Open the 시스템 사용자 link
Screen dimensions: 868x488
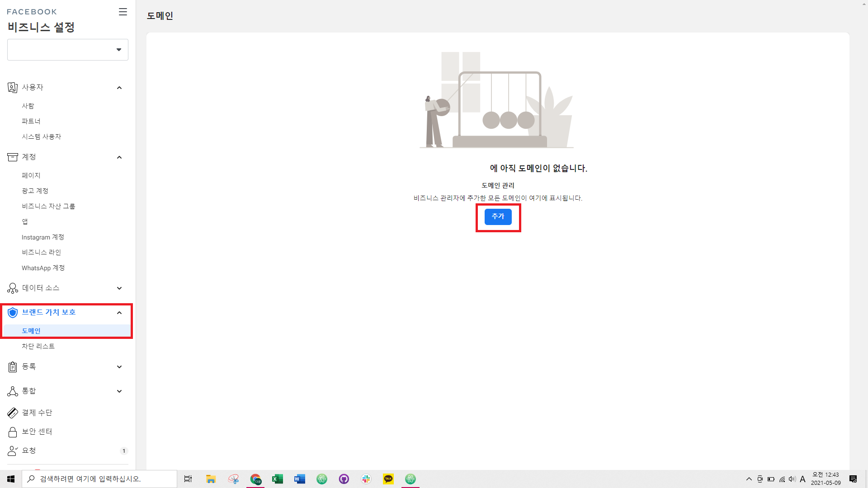pos(42,136)
